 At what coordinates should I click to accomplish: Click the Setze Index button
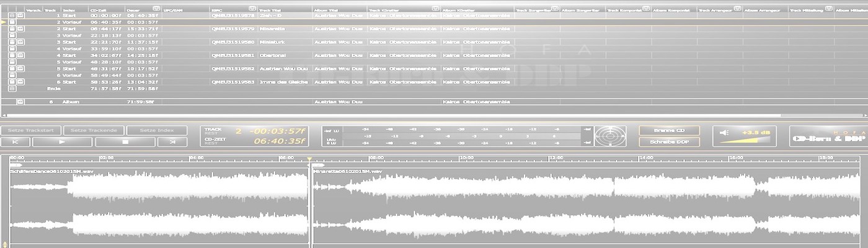click(156, 130)
